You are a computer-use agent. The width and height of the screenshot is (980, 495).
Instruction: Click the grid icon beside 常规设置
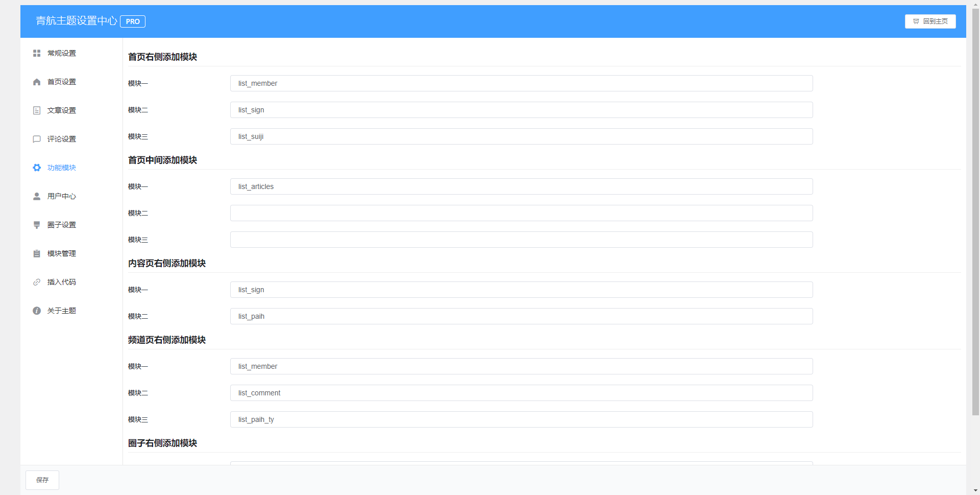[x=37, y=53]
